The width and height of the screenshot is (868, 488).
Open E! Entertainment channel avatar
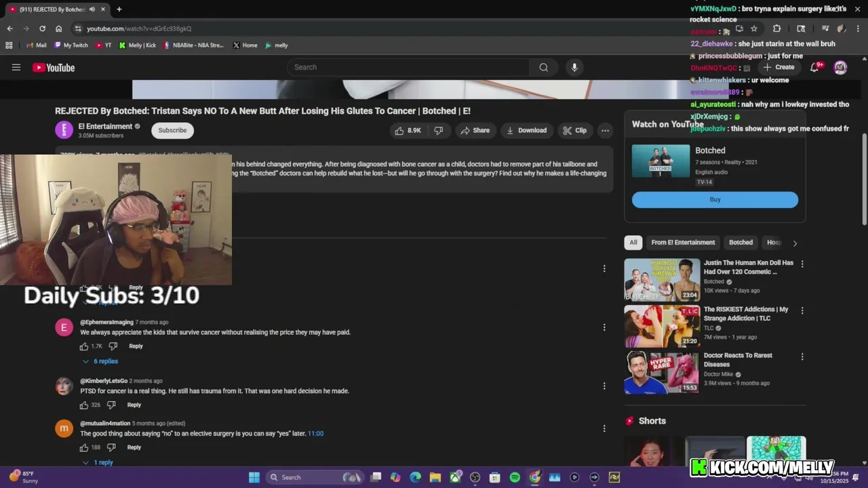(64, 130)
